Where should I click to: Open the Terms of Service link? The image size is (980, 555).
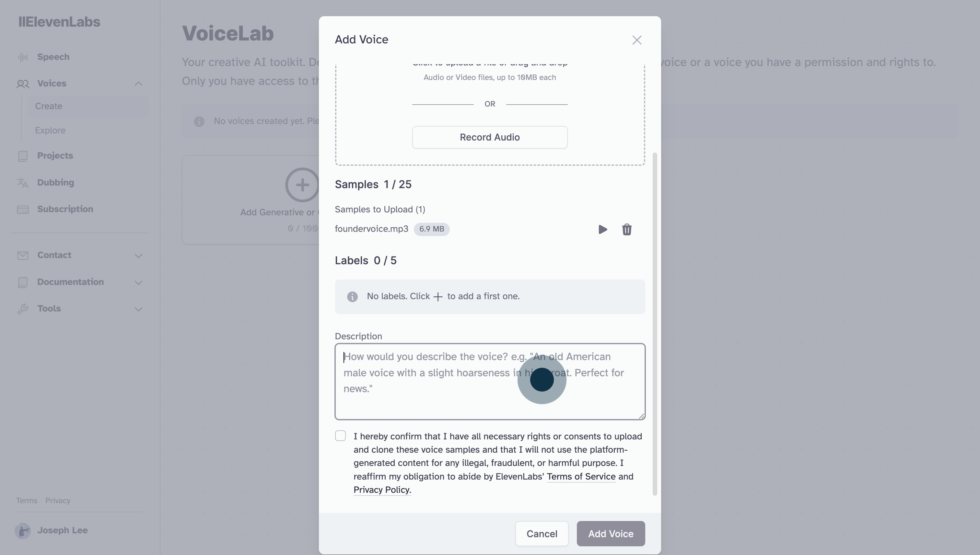coord(581,476)
